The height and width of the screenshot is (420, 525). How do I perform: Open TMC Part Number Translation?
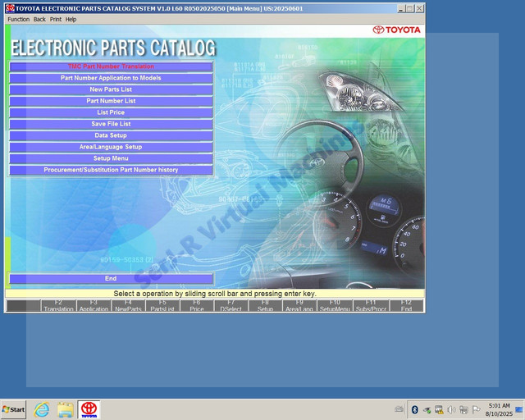point(111,66)
